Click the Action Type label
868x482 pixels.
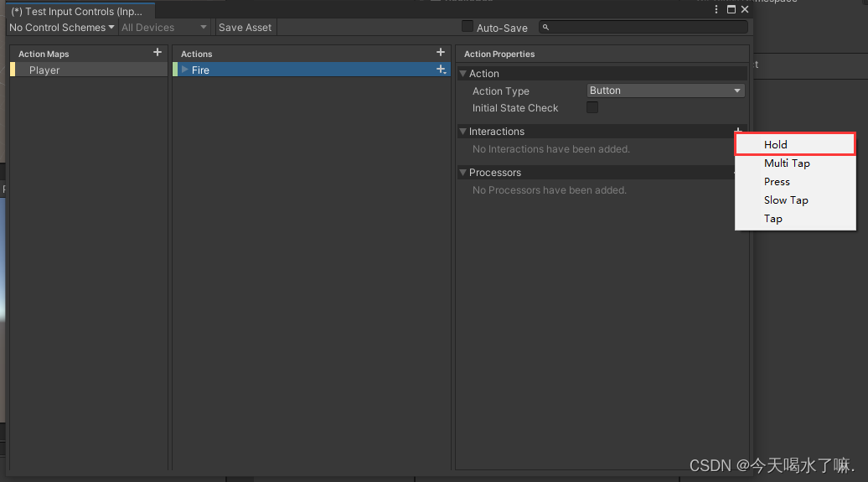pyautogui.click(x=500, y=91)
